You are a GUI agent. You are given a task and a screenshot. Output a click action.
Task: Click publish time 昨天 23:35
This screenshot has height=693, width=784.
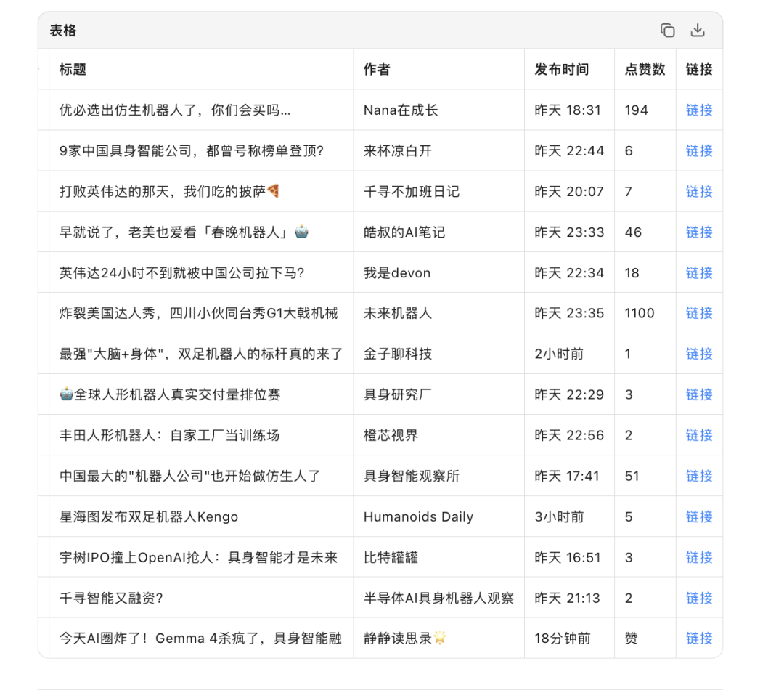pyautogui.click(x=569, y=313)
